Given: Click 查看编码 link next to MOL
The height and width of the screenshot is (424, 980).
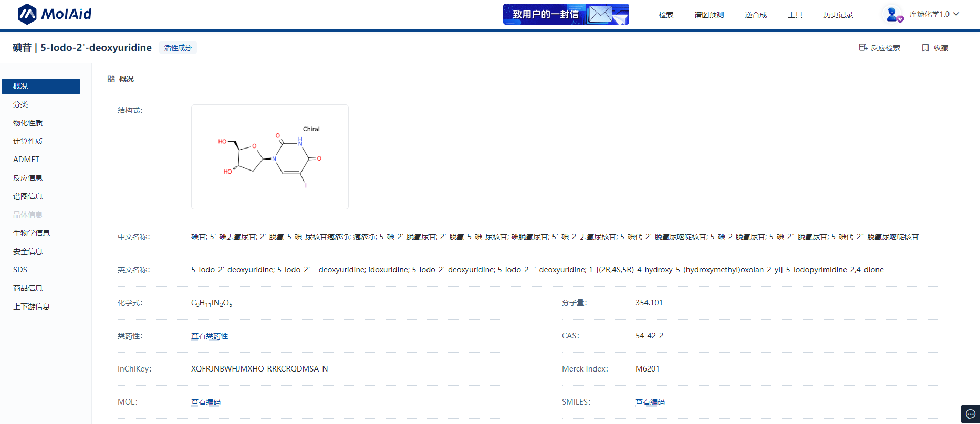Looking at the screenshot, I should click(206, 402).
